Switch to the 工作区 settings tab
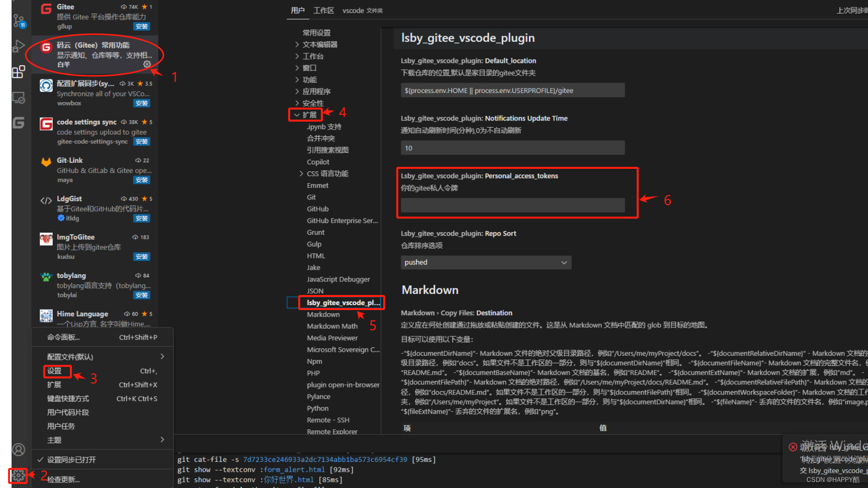 (323, 10)
